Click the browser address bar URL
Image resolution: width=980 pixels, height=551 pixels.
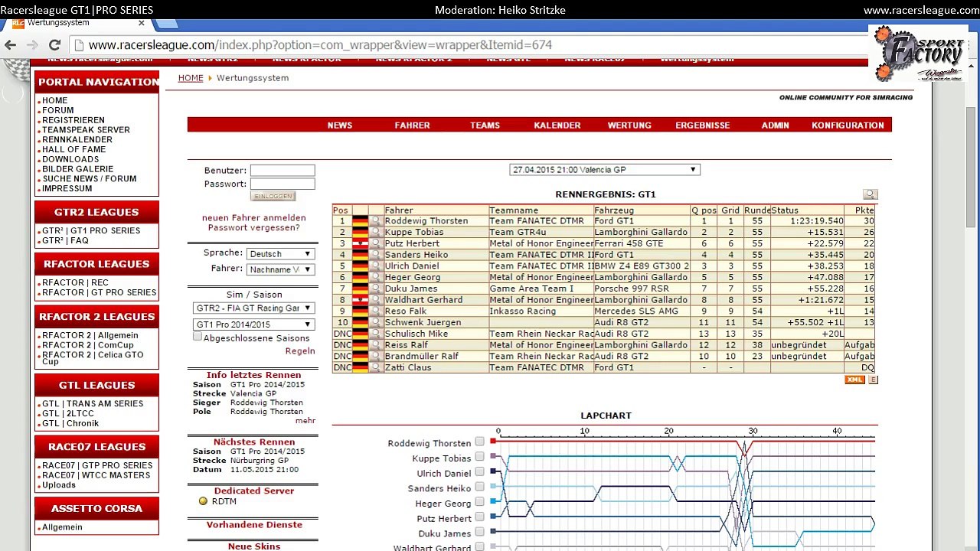pos(320,45)
